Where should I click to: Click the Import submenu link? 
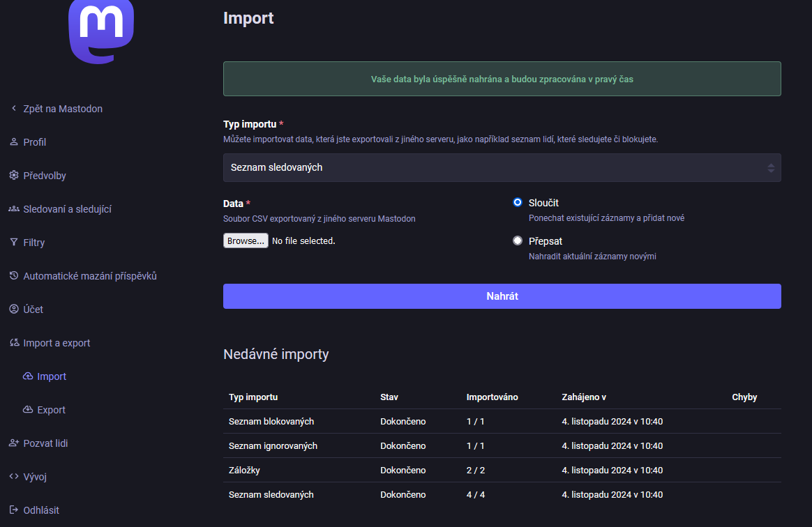coord(52,376)
